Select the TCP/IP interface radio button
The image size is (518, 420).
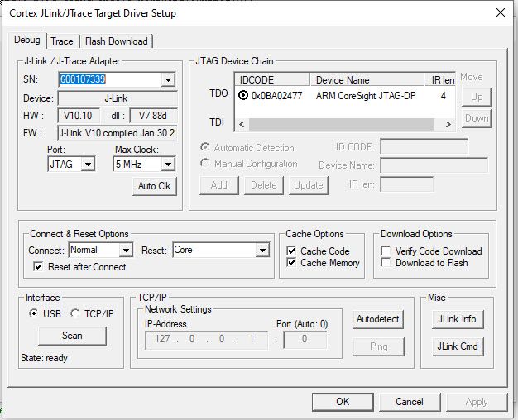coord(75,313)
